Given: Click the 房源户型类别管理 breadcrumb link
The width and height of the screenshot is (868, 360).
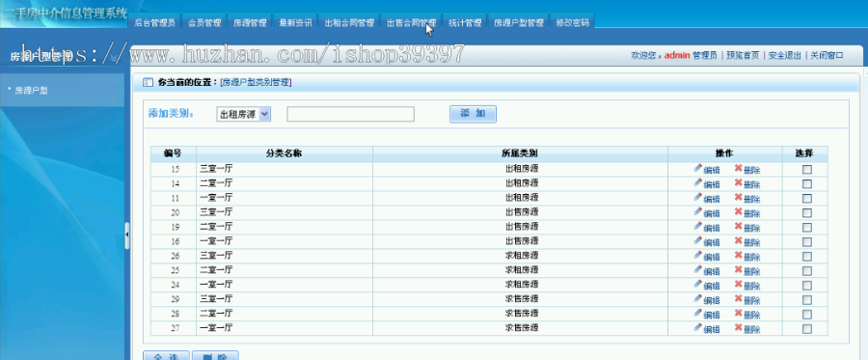Looking at the screenshot, I should click(256, 83).
